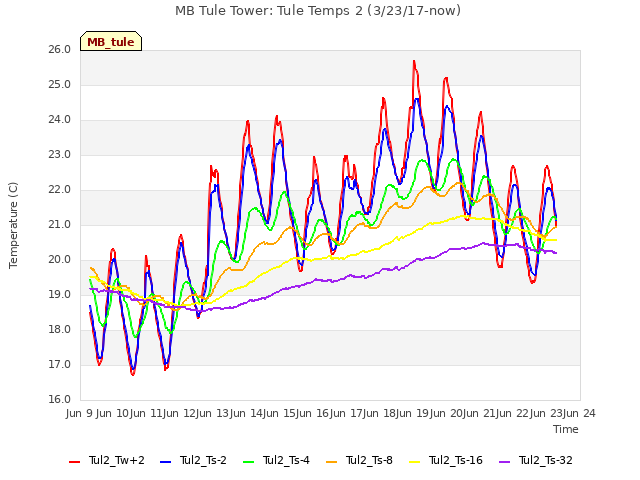Click the Jun 18 x-axis label
This screenshot has width=640, height=480.
pos(379,414)
